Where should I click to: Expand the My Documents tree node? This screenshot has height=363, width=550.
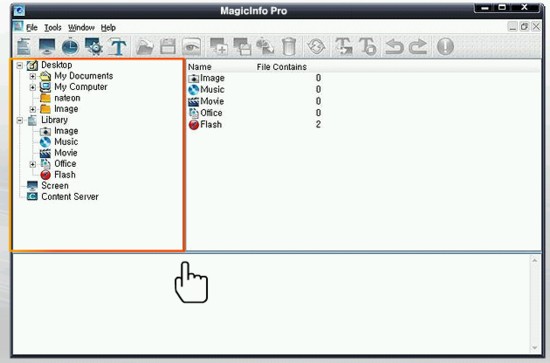(33, 76)
